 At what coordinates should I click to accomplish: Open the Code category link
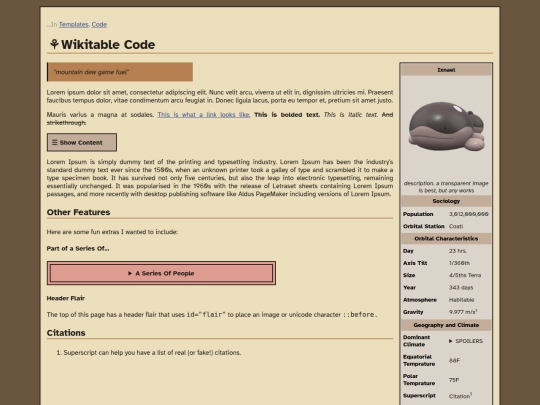[x=99, y=24]
